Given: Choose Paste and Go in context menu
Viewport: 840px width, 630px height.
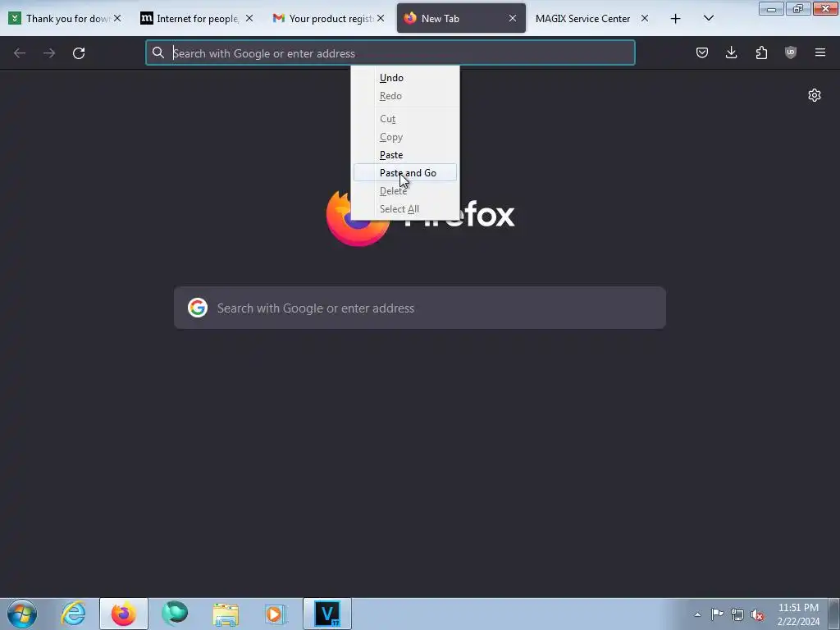Looking at the screenshot, I should 405,172.
